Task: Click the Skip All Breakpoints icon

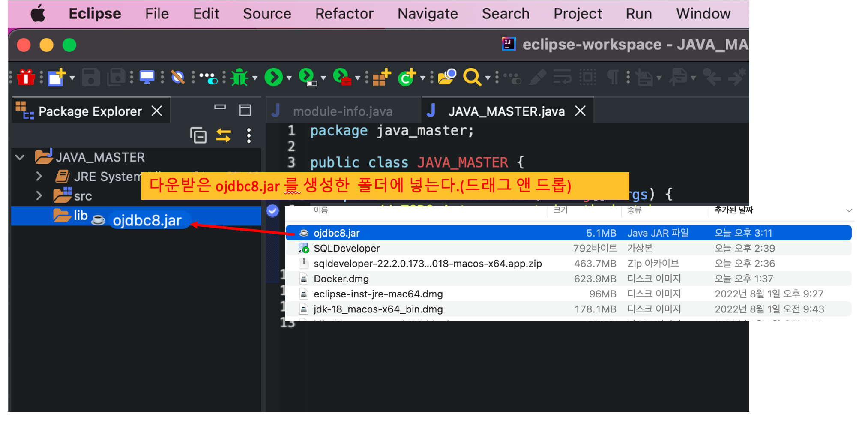Action: click(178, 78)
